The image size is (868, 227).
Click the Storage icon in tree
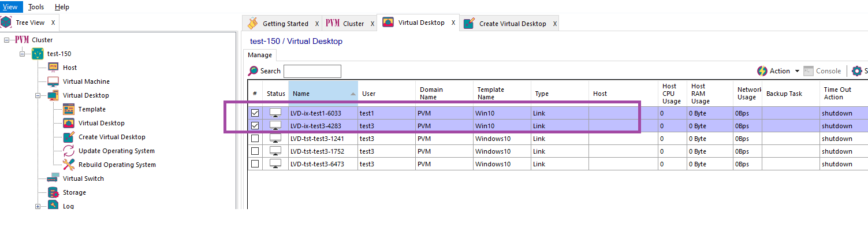tap(53, 192)
